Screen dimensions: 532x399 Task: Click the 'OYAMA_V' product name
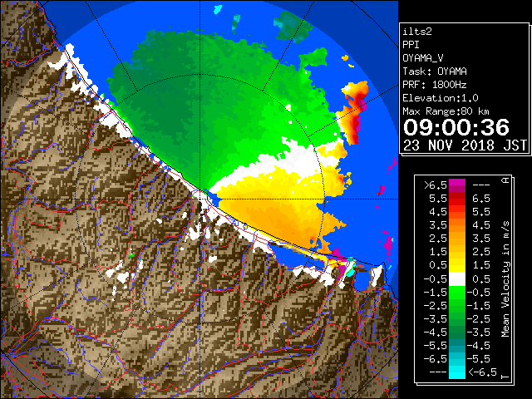[x=423, y=58]
